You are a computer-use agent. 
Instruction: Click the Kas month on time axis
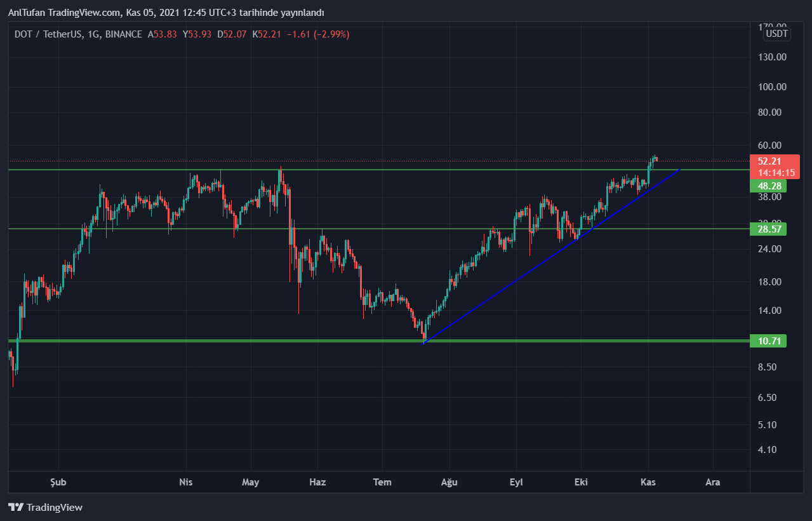pos(648,482)
